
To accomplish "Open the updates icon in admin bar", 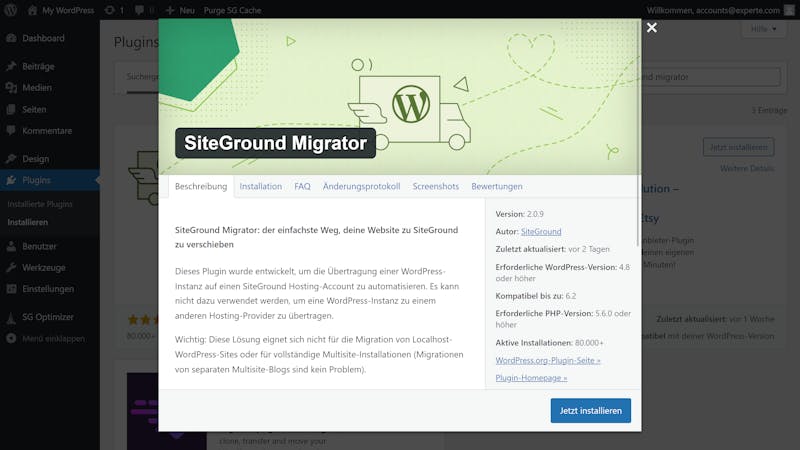I will point(109,10).
